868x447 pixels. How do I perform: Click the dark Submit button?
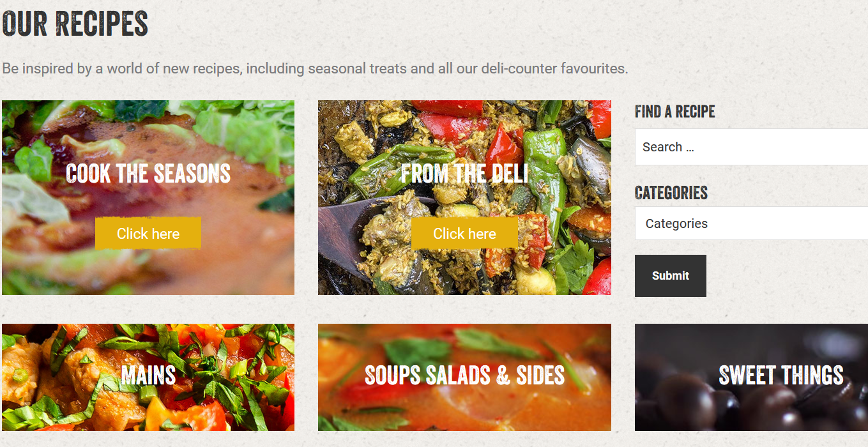(671, 276)
